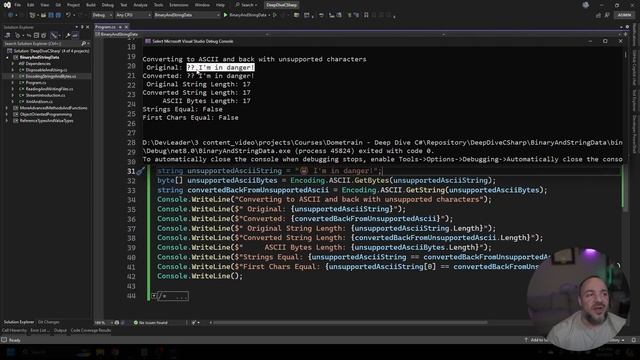Screen dimensions: 640x360
Task: Click the ADMIN badge at top right
Action: tap(624, 15)
